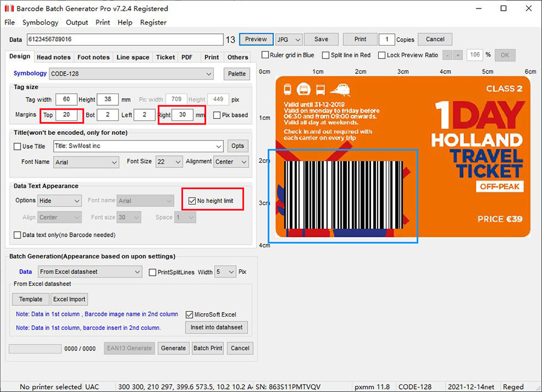542x392 pixels.
Task: Click the zoom out minus button
Action: 447,55
